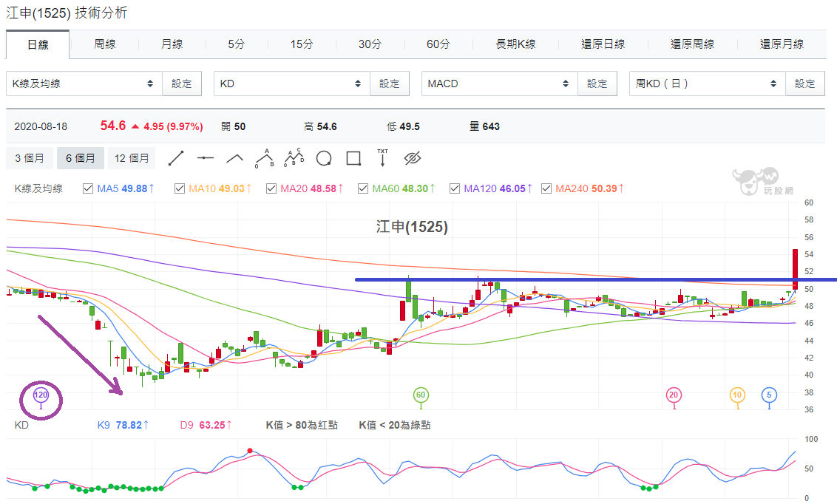The height and width of the screenshot is (504, 837).
Task: Click 設定 button next to KD dropdown
Action: (x=389, y=84)
